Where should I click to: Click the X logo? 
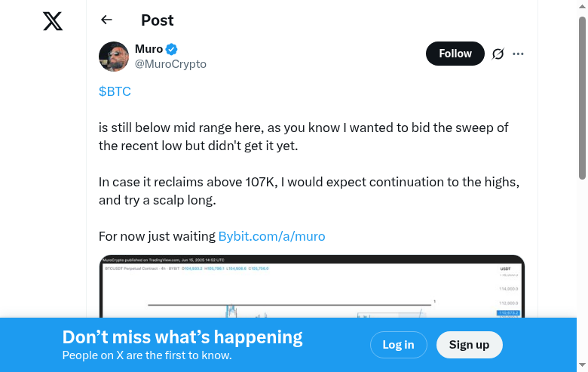pos(53,21)
